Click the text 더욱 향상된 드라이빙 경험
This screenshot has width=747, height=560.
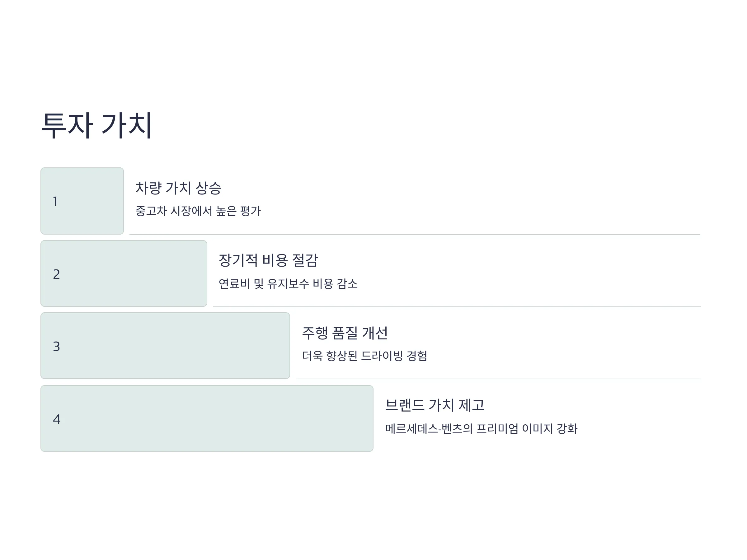365,356
